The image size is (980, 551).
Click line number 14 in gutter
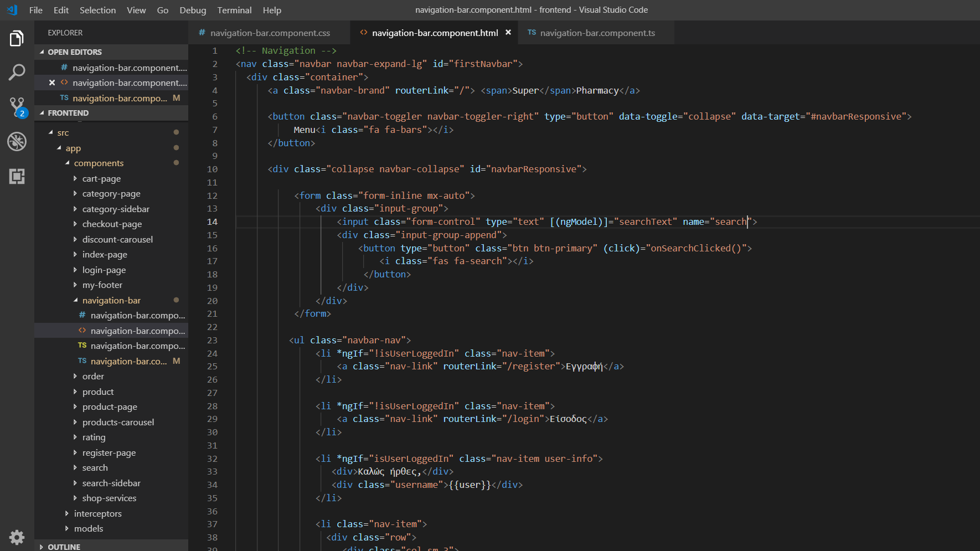212,222
